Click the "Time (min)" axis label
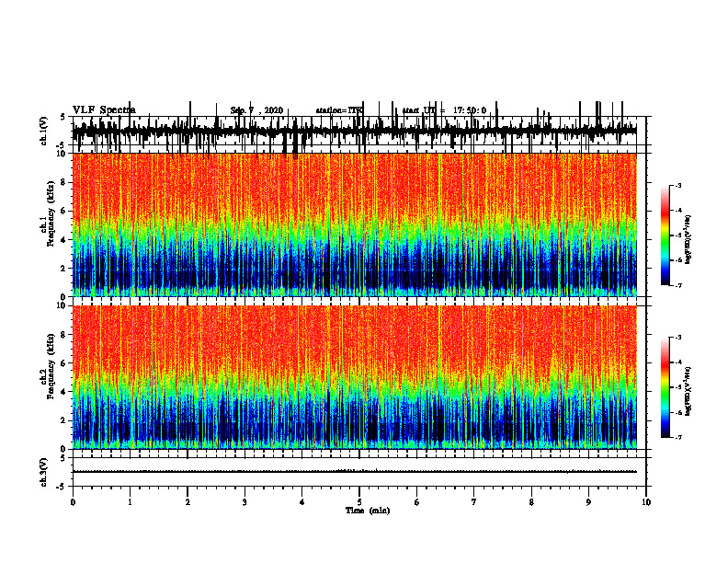 pos(368,511)
